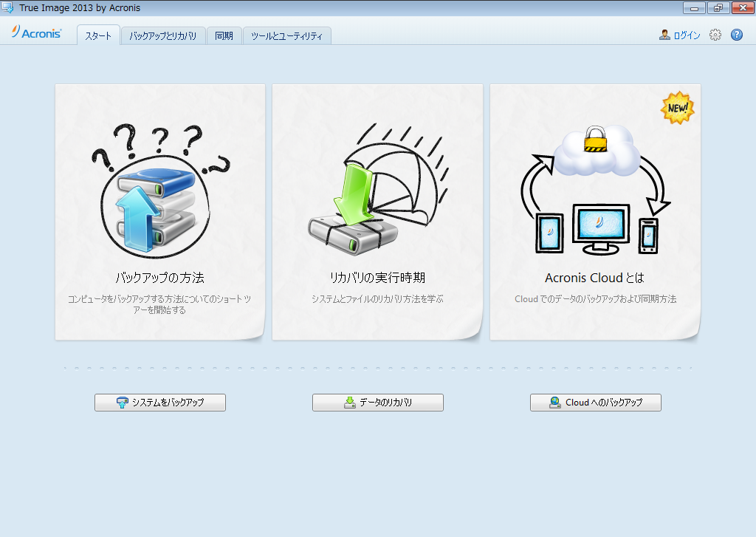The image size is (756, 537).
Task: Click the Acronis Cloud devices illustration
Action: coord(596,190)
